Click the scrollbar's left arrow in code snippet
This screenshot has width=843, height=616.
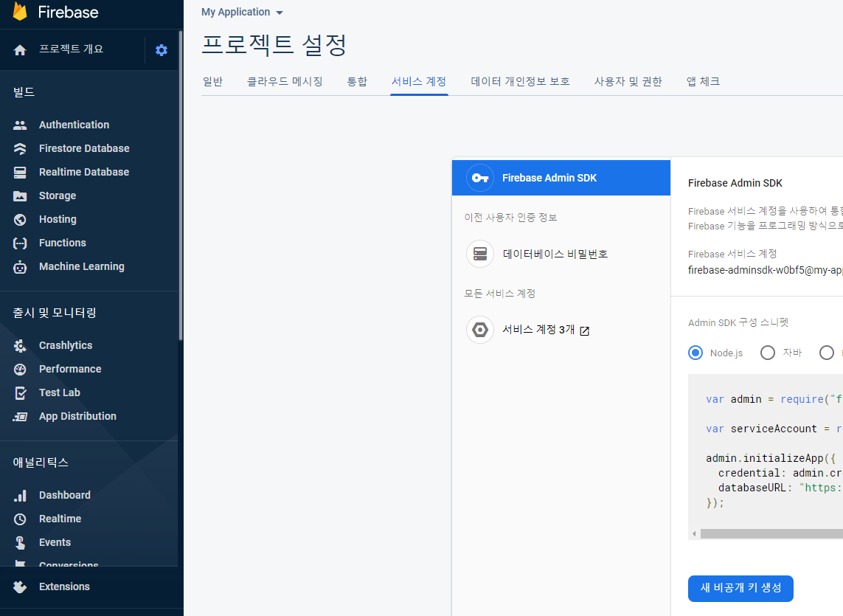pyautogui.click(x=694, y=533)
